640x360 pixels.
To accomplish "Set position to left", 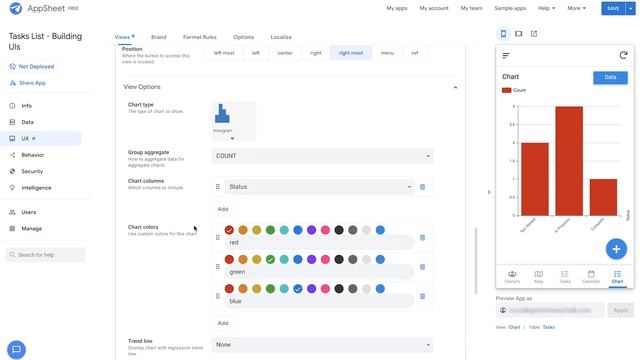I will point(256,53).
